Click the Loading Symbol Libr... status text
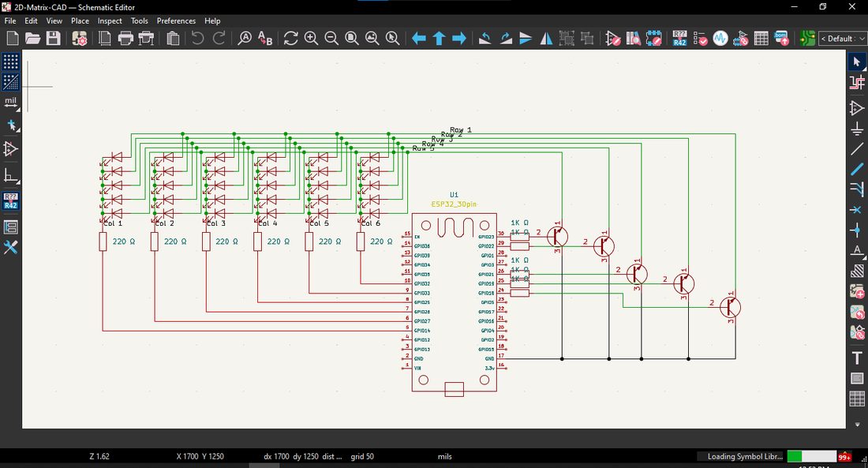The image size is (868, 468). coord(745,456)
